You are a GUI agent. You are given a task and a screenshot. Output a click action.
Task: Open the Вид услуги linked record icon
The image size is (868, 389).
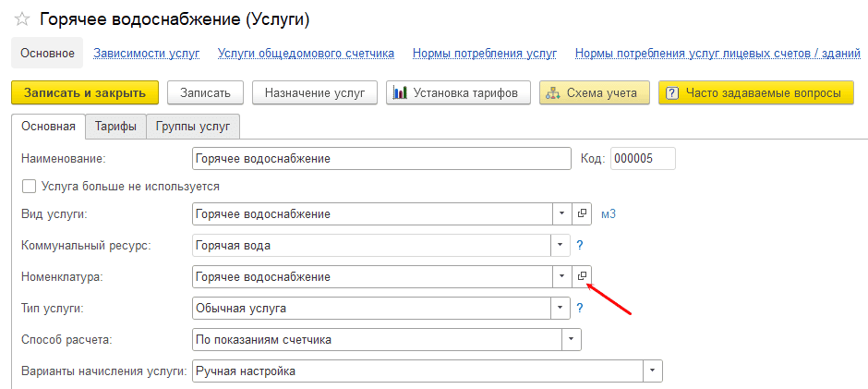click(x=582, y=214)
